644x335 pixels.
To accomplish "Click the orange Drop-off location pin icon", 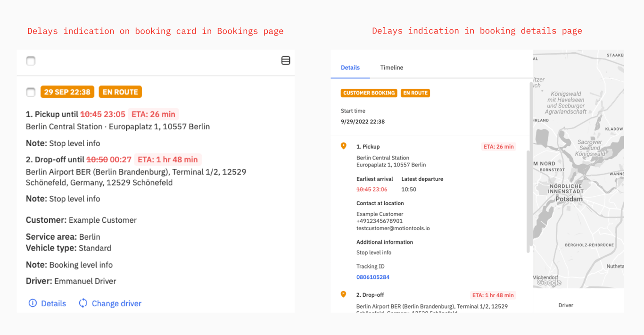I will click(344, 294).
